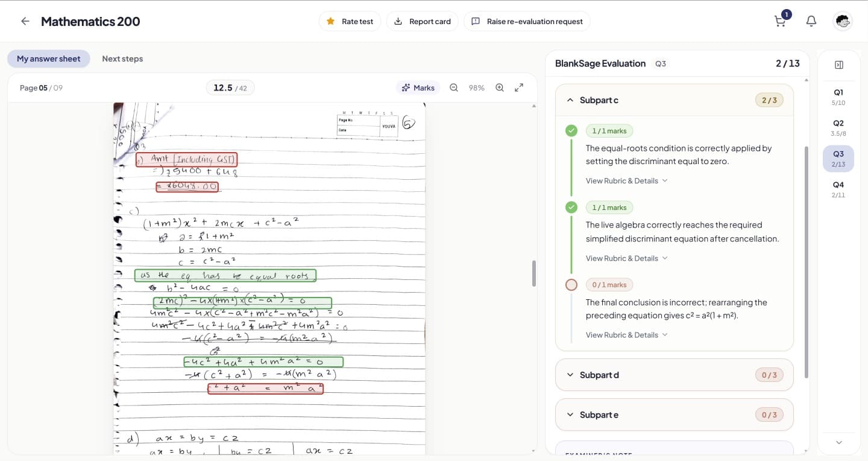Expand Subpart e section

570,415
